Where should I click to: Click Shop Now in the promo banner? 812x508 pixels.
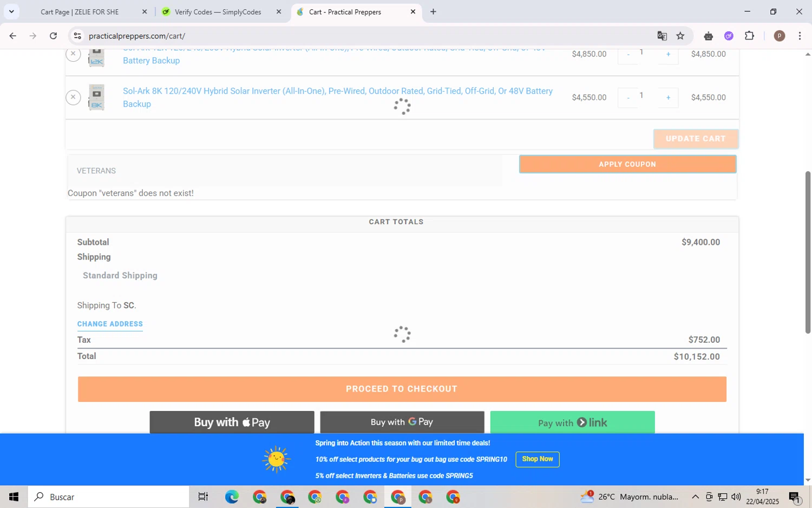click(537, 459)
